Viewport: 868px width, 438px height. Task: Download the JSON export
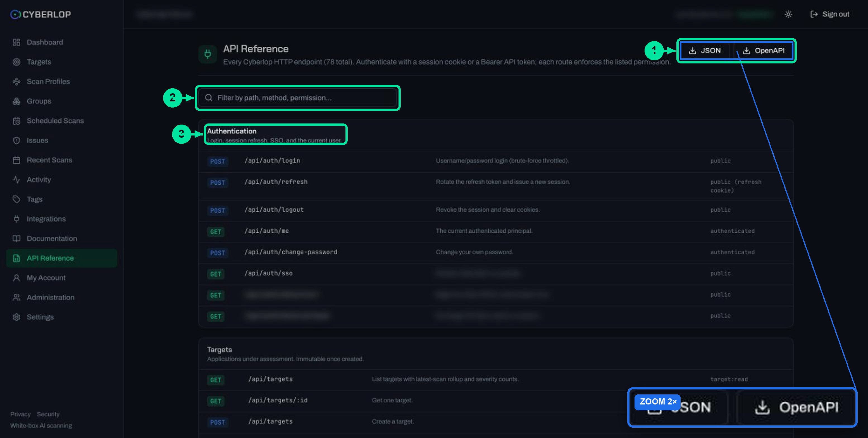[705, 51]
